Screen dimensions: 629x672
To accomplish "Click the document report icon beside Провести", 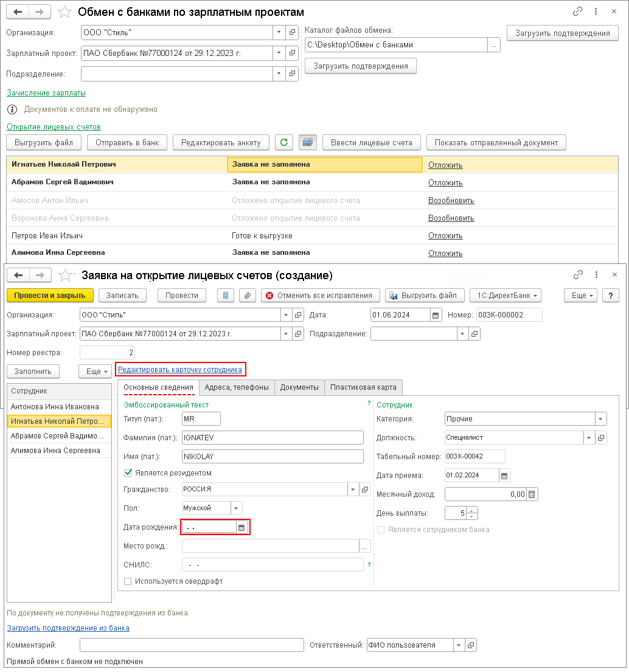I will coord(226,296).
